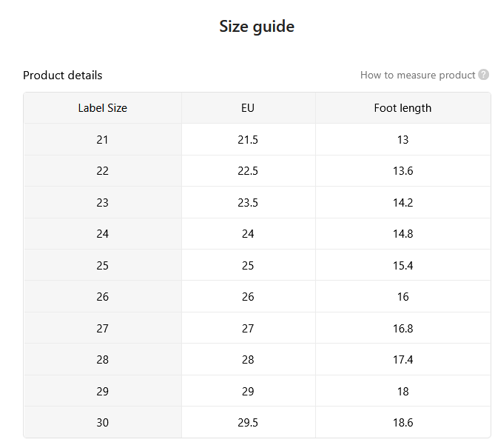Select the Foot length column header
This screenshot has width=495, height=448.
pyautogui.click(x=403, y=108)
